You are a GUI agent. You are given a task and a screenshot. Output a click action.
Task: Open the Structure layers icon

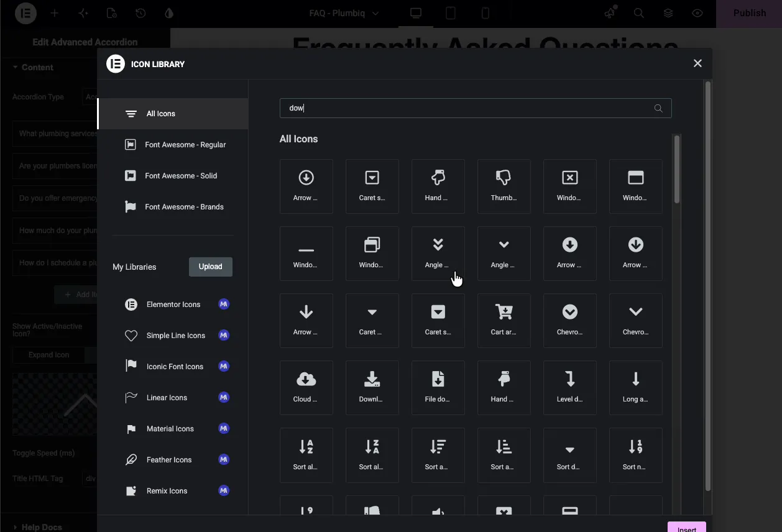pyautogui.click(x=668, y=13)
